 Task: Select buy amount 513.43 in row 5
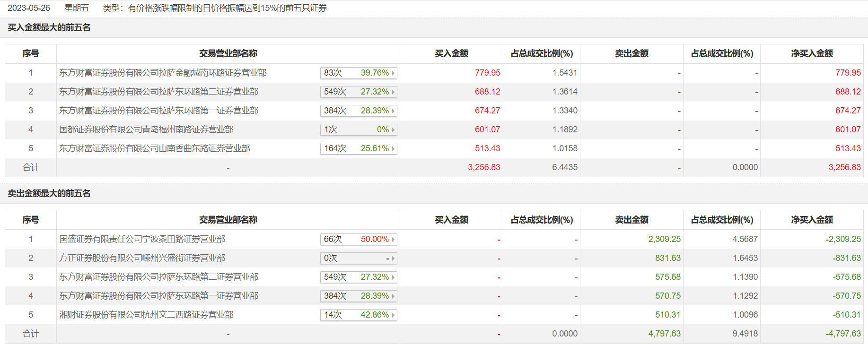coord(487,148)
